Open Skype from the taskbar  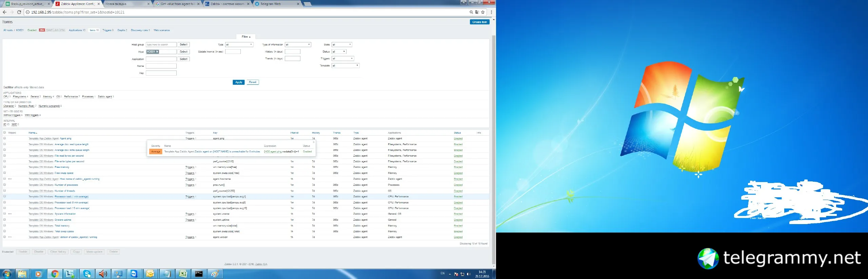coord(87,274)
